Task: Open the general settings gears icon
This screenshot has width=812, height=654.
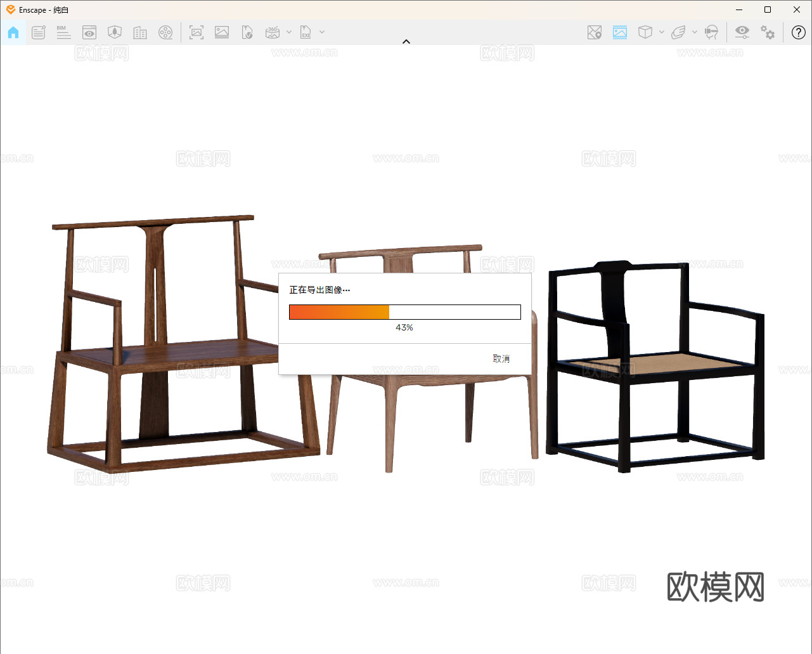Action: (x=768, y=32)
